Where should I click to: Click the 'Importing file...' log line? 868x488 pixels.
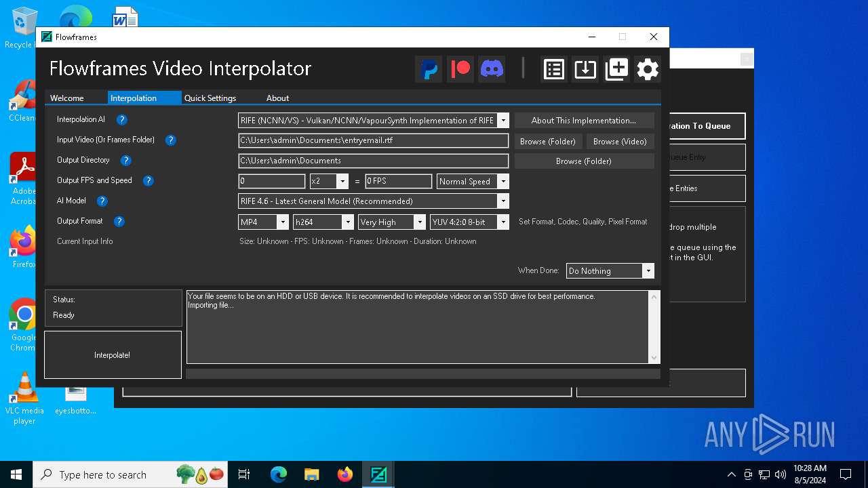(x=211, y=305)
